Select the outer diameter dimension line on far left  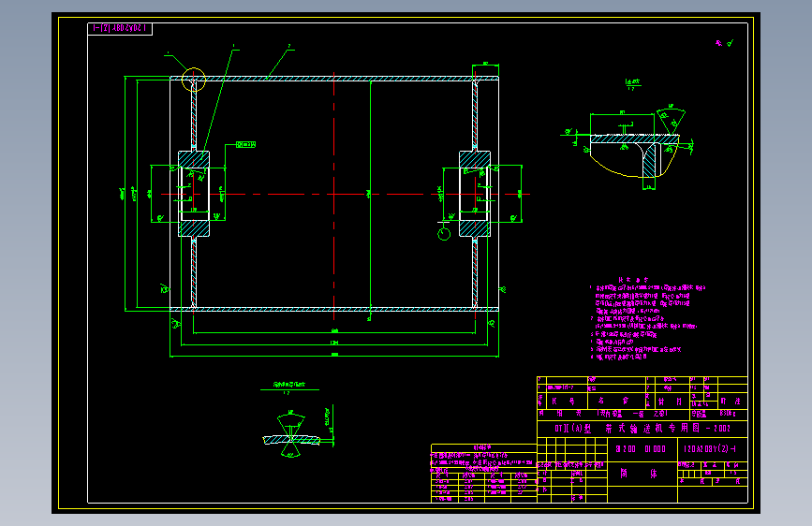pyautogui.click(x=125, y=194)
